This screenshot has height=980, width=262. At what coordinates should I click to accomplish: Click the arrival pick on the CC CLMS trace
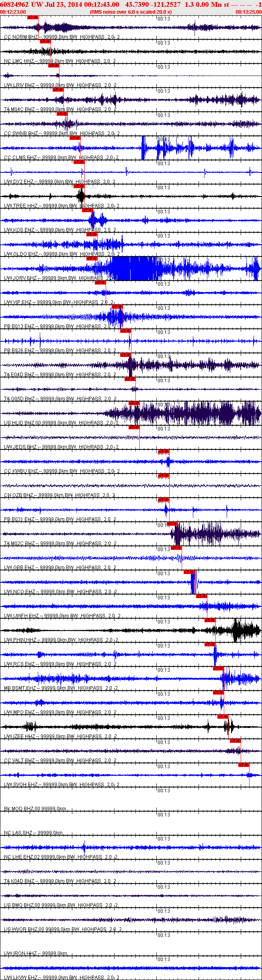coord(75,138)
